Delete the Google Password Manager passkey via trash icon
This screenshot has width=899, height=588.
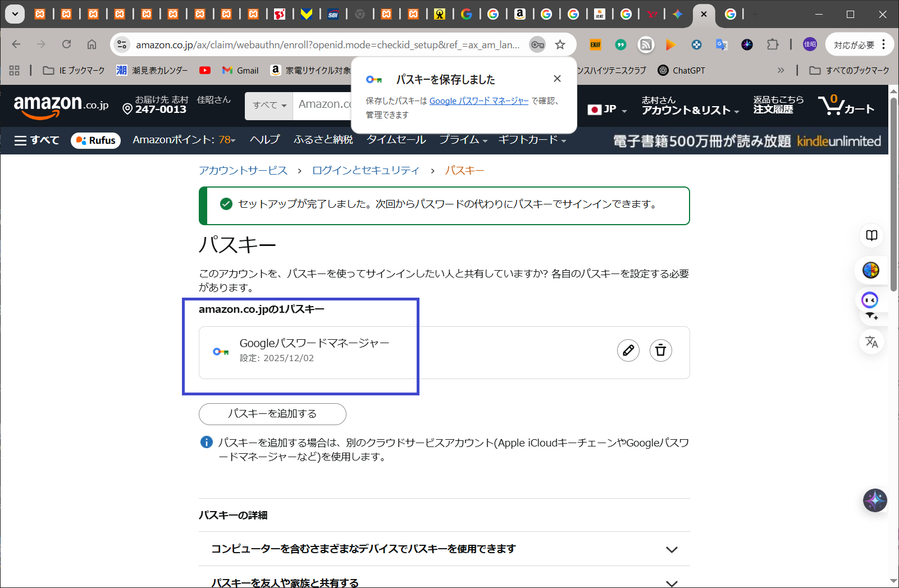(660, 350)
